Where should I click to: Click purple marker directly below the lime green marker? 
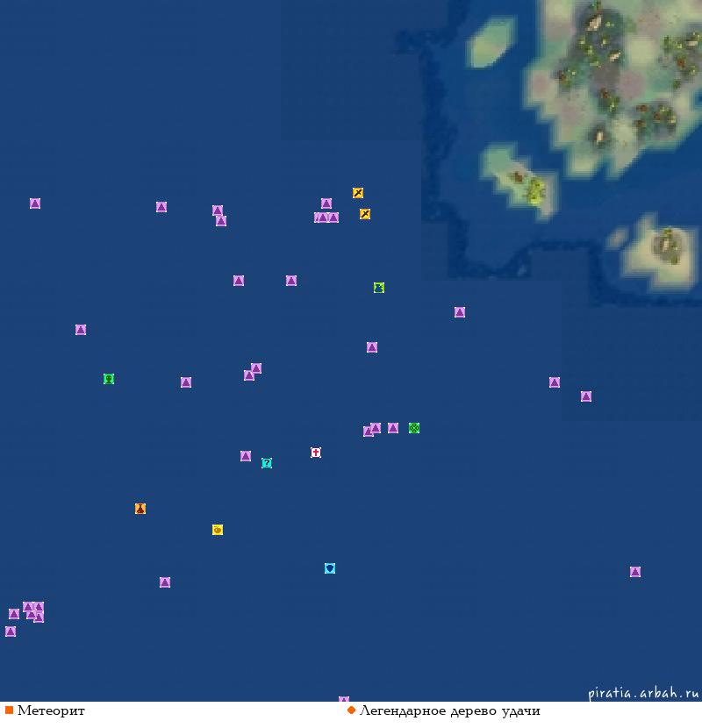pyautogui.click(x=372, y=347)
